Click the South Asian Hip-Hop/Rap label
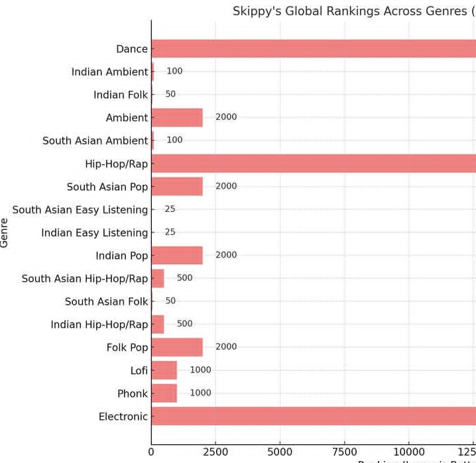The width and height of the screenshot is (476, 463). [85, 279]
